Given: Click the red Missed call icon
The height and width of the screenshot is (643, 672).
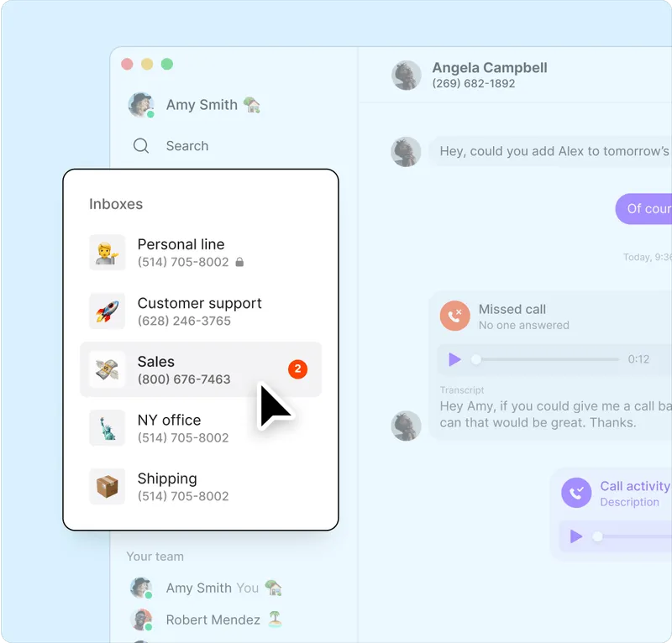Looking at the screenshot, I should [454, 316].
